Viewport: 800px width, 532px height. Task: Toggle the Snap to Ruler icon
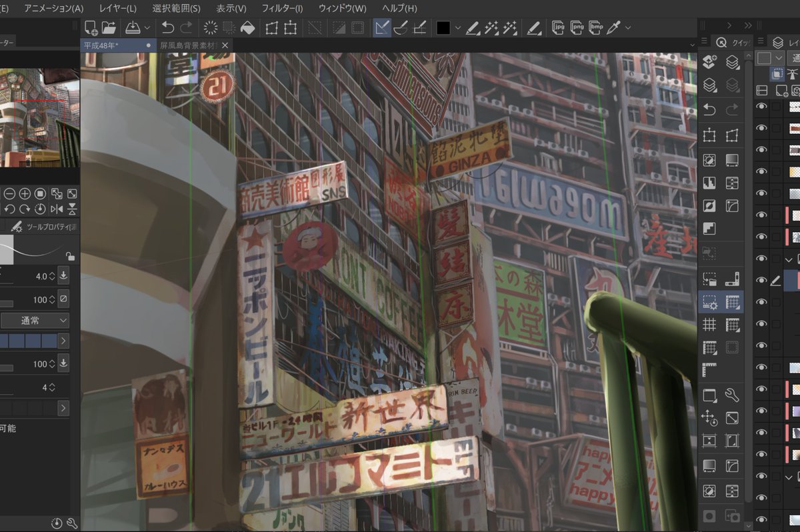click(x=382, y=28)
